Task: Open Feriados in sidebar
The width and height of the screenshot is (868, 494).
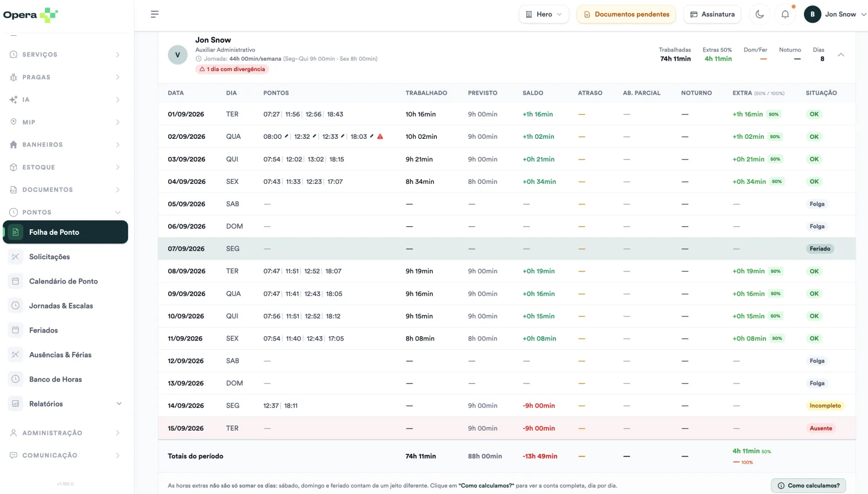Action: pos(65,330)
